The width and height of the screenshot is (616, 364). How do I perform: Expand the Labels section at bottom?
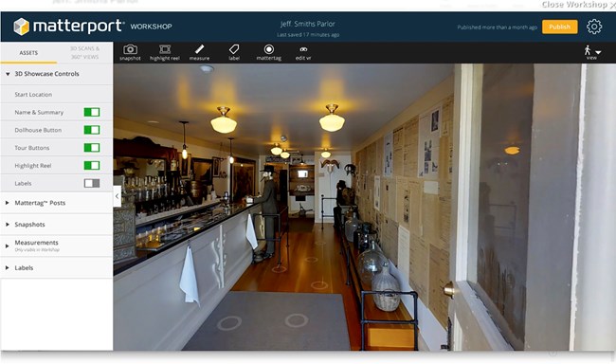pos(57,267)
